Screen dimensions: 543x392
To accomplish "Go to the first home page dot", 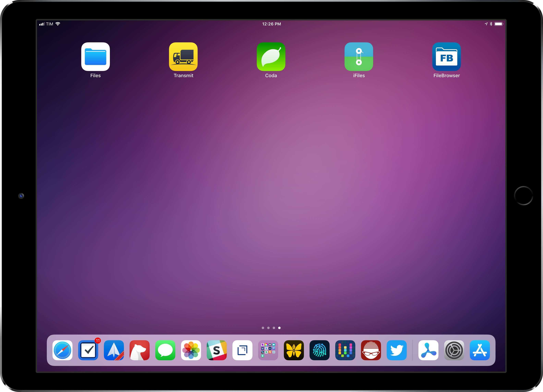I will 263,328.
